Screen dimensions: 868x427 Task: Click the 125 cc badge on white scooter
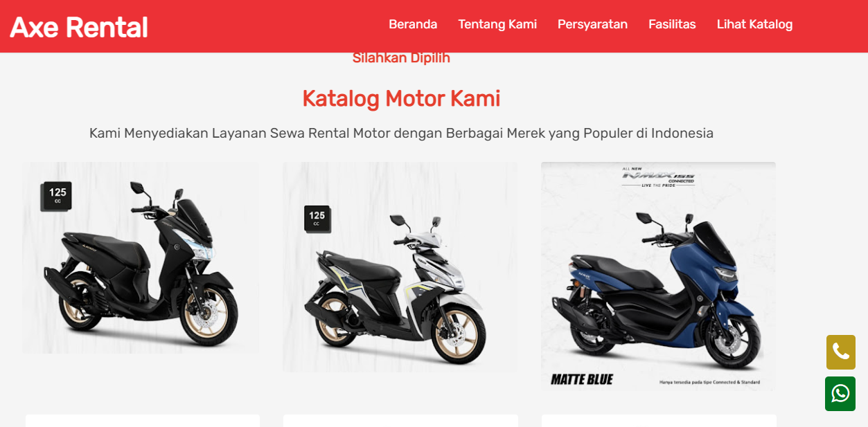317,218
